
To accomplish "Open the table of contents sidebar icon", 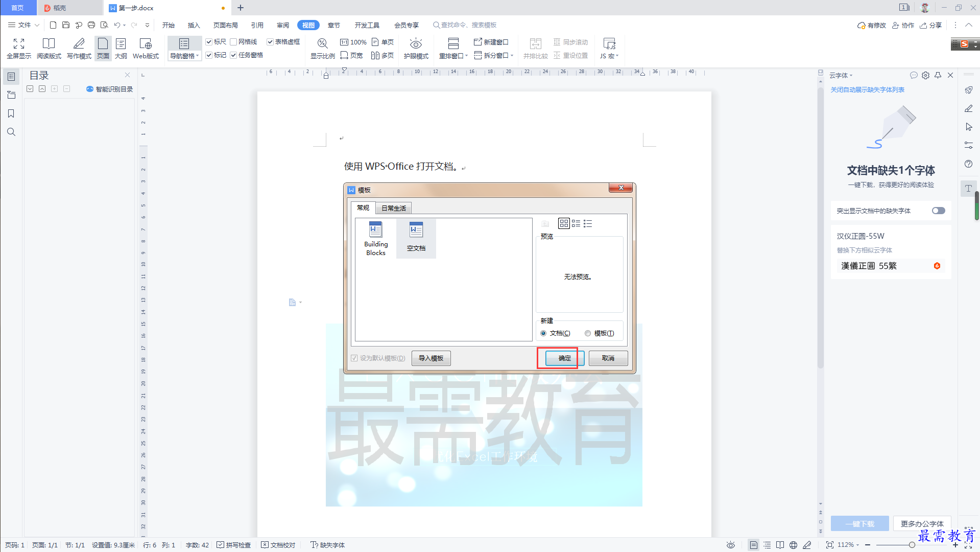I will [x=11, y=77].
